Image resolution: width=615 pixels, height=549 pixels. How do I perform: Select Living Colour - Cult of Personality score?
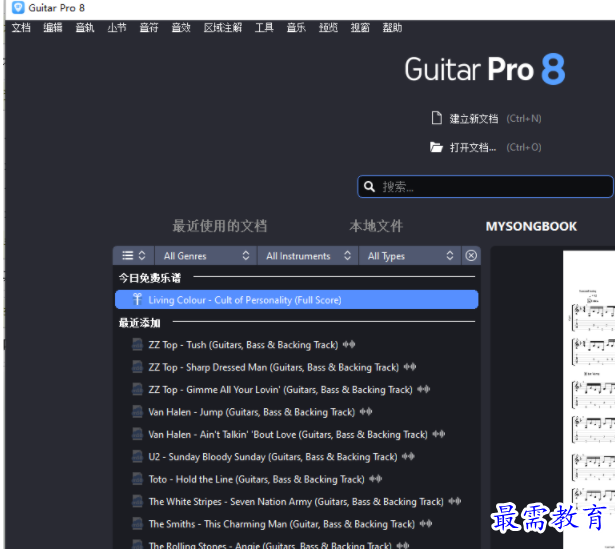click(297, 300)
